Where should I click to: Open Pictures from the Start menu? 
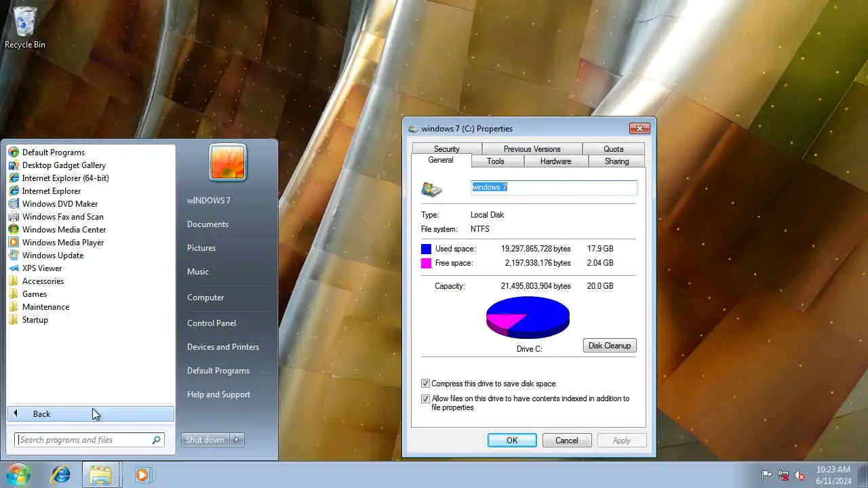click(x=201, y=248)
